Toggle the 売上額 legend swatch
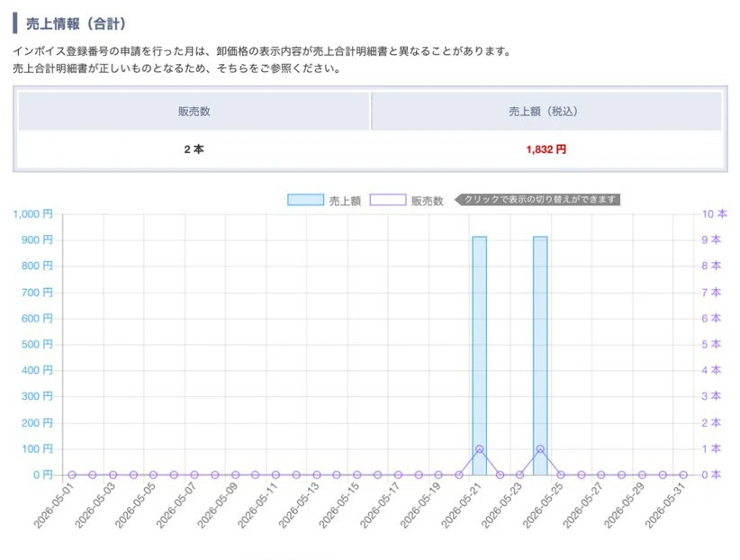 point(305,200)
